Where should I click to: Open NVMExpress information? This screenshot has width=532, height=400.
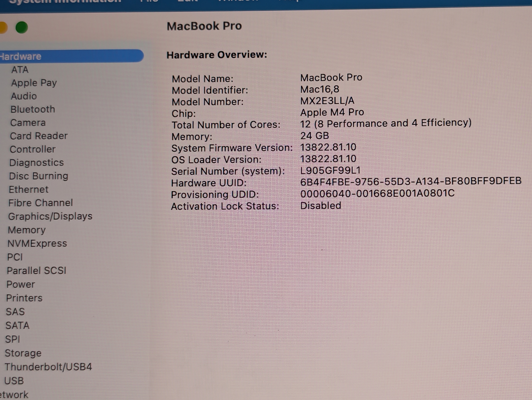tap(37, 244)
